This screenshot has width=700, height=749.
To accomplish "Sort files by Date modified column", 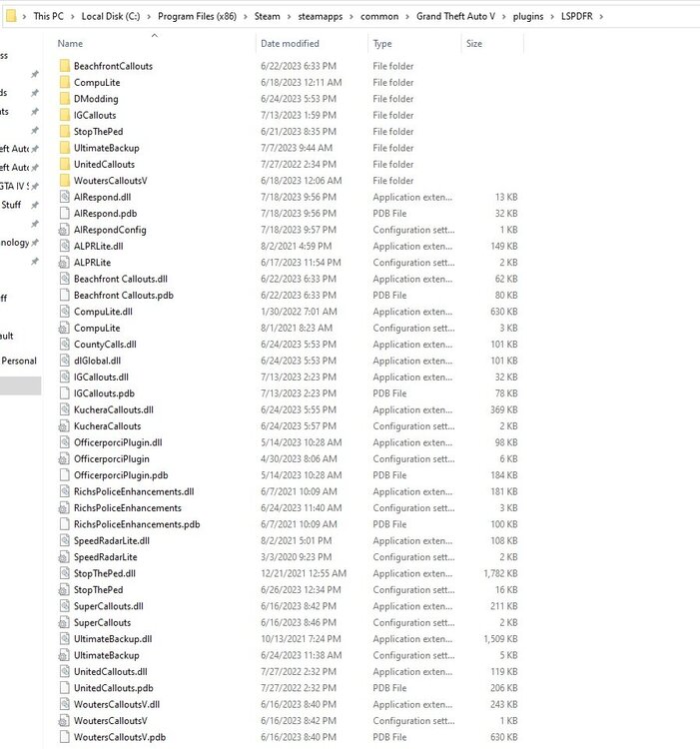I will tap(290, 44).
